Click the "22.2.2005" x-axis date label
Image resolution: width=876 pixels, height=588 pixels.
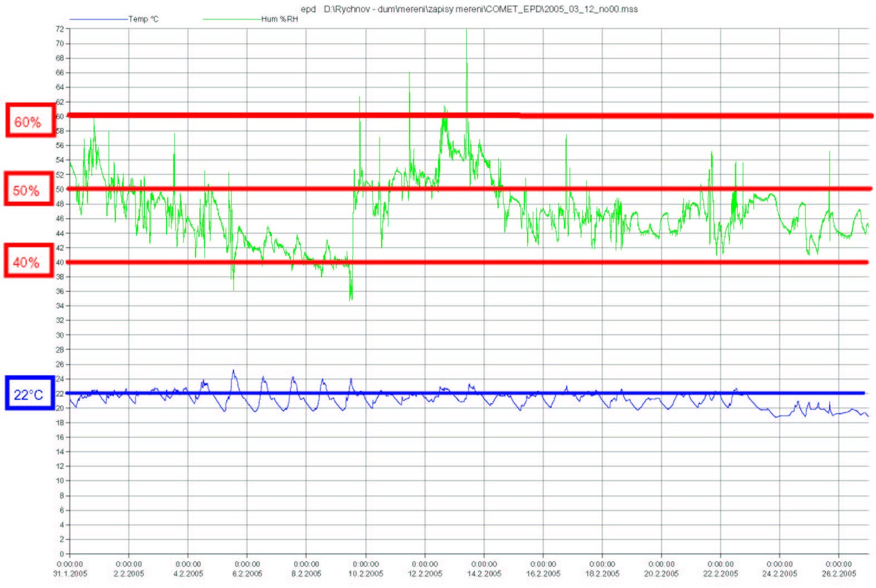click(721, 574)
